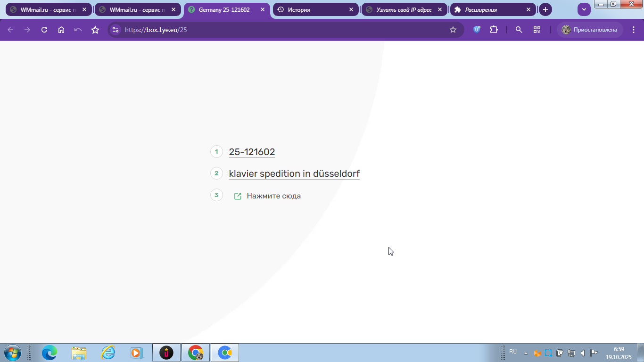Click the Show desktop strip at taskbar end

(x=640, y=353)
